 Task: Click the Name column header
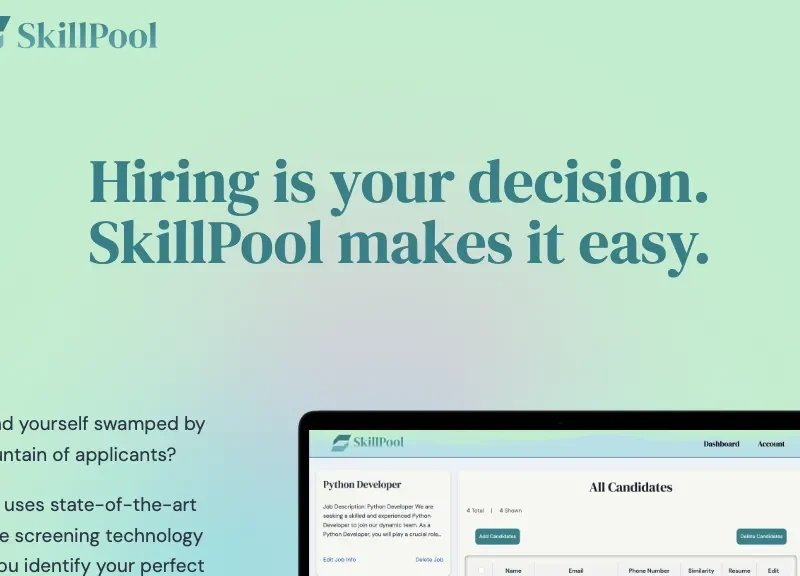[513, 571]
